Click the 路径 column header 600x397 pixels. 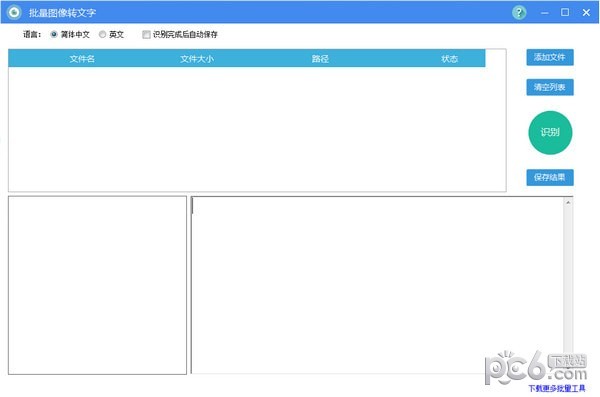(320, 59)
